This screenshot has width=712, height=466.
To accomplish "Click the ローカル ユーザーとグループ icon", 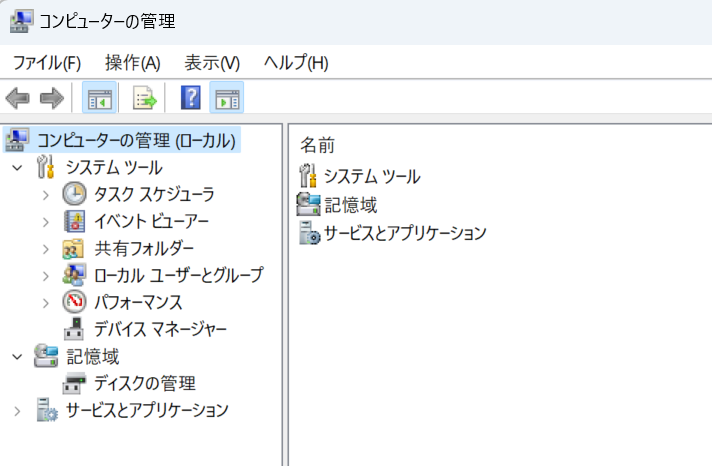I will pyautogui.click(x=74, y=275).
